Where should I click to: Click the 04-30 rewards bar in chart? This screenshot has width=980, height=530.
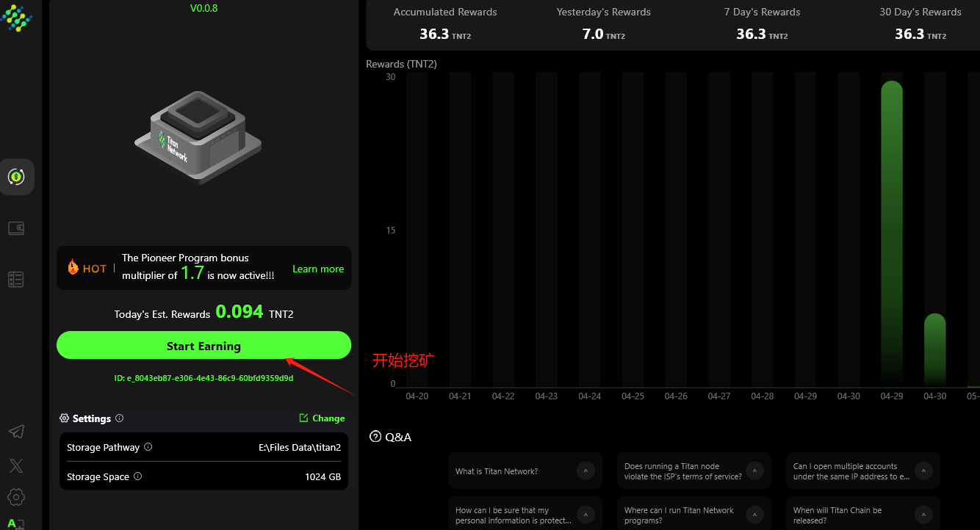pyautogui.click(x=934, y=350)
